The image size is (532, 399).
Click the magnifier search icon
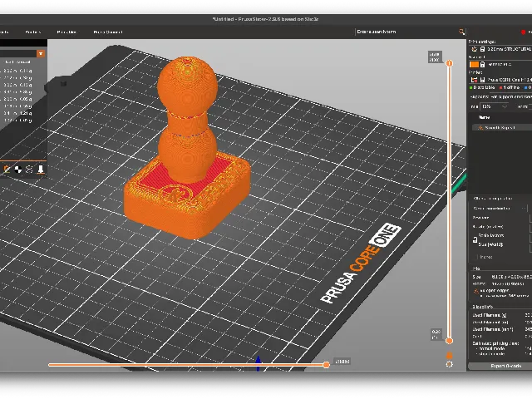click(461, 32)
